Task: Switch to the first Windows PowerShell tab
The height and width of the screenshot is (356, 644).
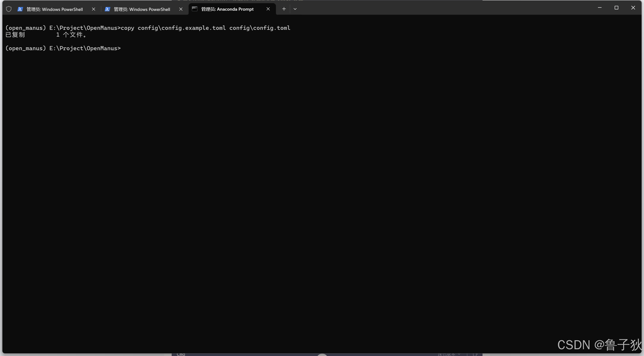Action: coord(55,9)
